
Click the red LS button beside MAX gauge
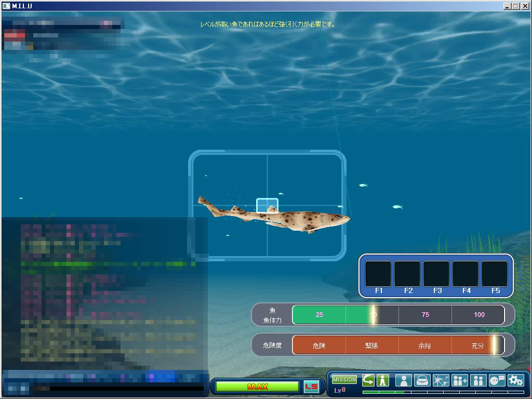click(311, 387)
